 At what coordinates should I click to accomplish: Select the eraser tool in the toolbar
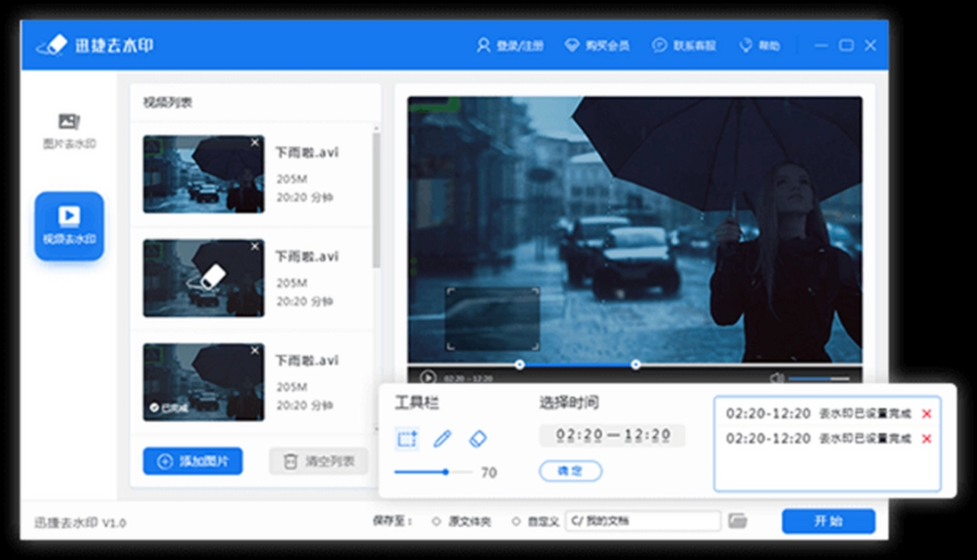point(478,438)
